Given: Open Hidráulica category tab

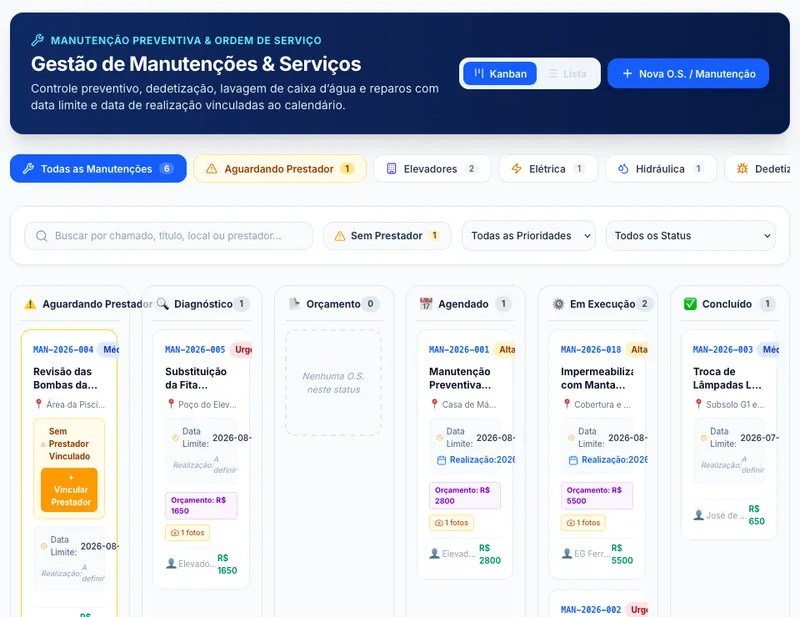Looking at the screenshot, I should tap(661, 168).
